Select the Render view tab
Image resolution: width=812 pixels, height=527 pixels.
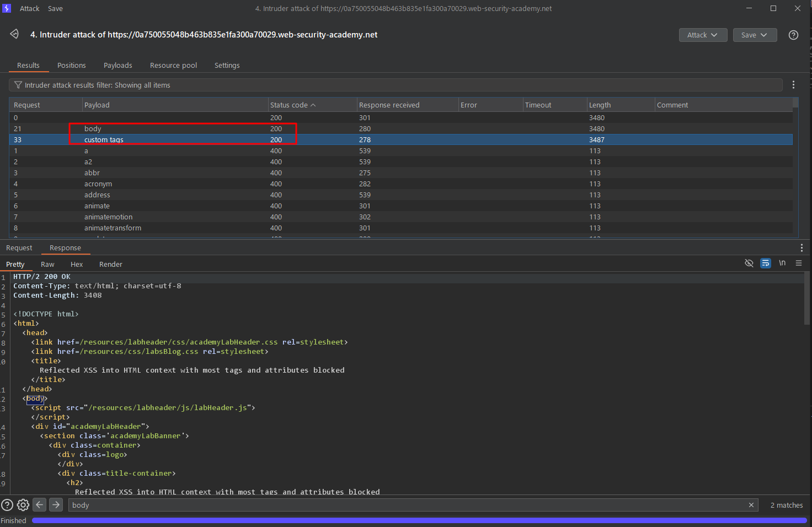111,265
